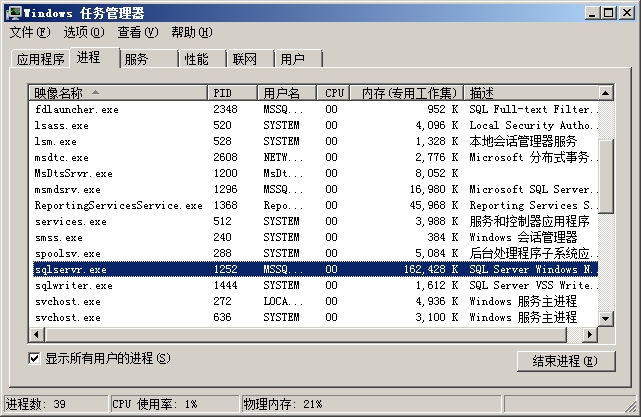Select the sqlwriter.exe process
Viewport: 641px width, 417px height.
[314, 285]
